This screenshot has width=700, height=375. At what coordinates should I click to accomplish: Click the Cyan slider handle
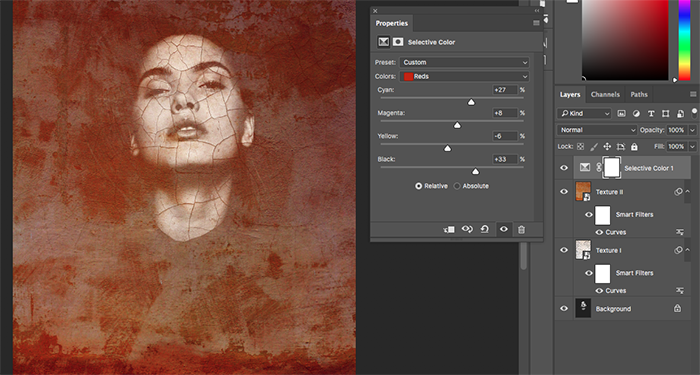(x=471, y=102)
